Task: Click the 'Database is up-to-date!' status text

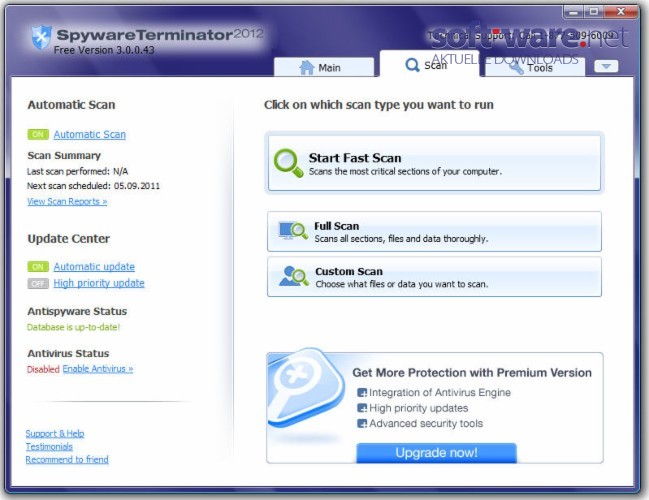Action: point(73,327)
